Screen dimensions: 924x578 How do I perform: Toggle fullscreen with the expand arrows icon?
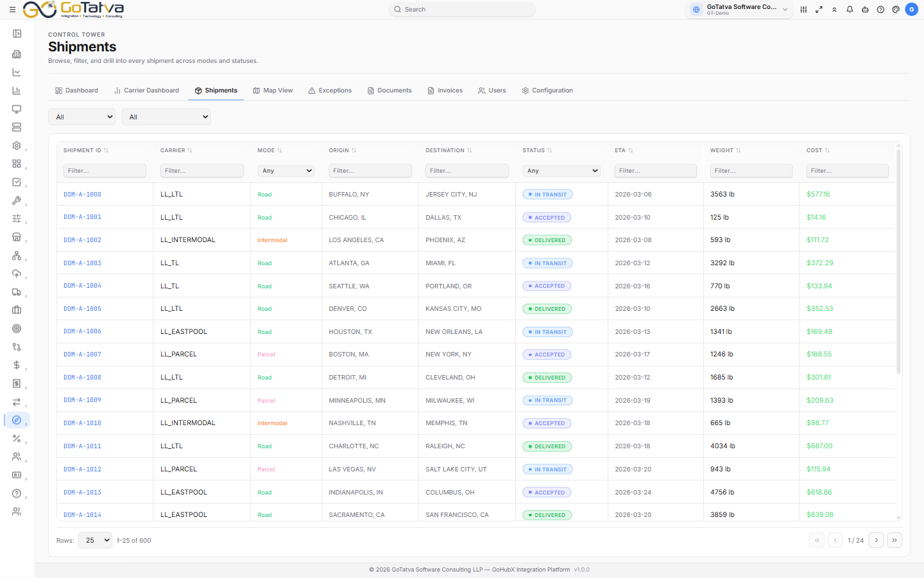[819, 10]
